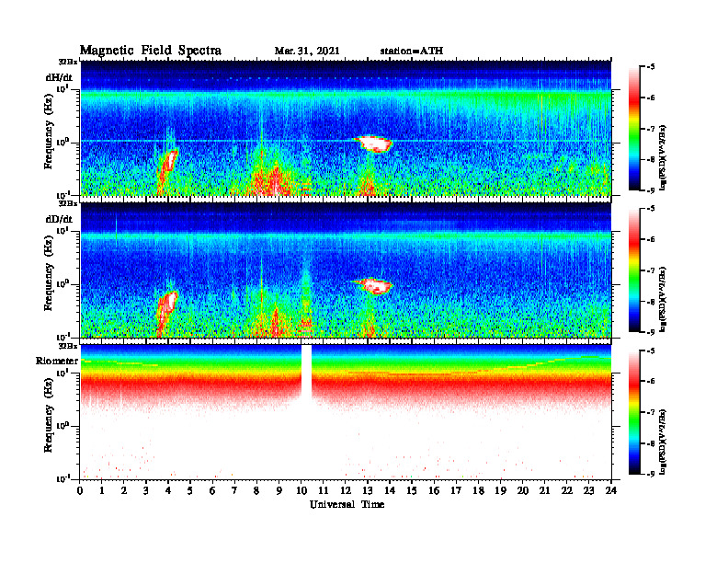
Task: Click hour tick label '0' on time axis
Action: (x=80, y=490)
